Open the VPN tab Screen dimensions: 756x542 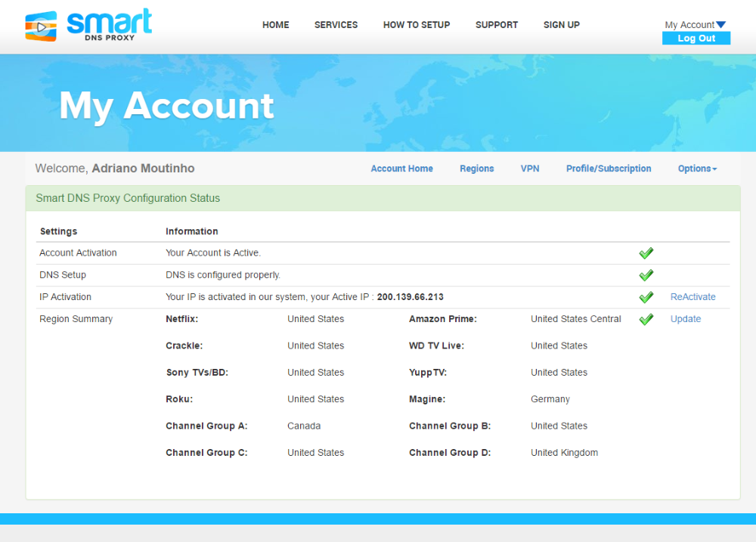(x=530, y=169)
